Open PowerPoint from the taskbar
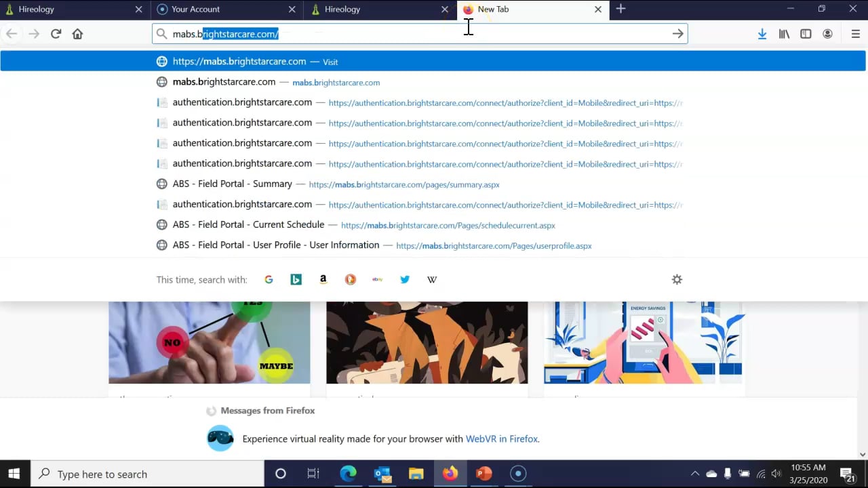Screen dimensions: 868x488 (x=484, y=474)
